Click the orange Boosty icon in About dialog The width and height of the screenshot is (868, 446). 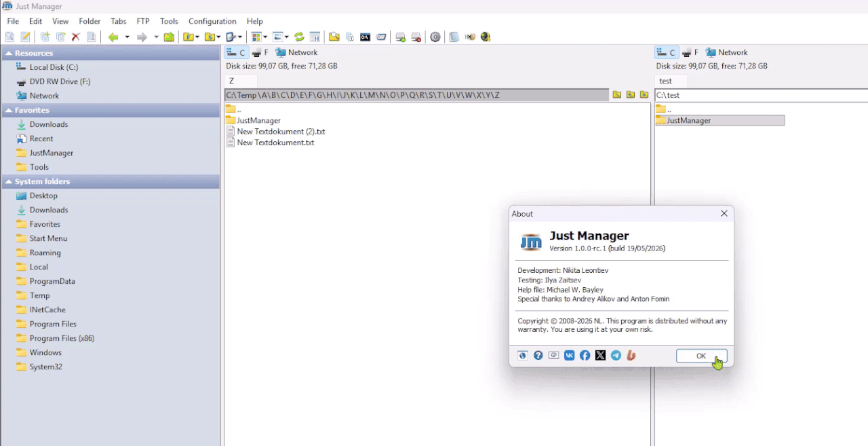[x=631, y=355]
